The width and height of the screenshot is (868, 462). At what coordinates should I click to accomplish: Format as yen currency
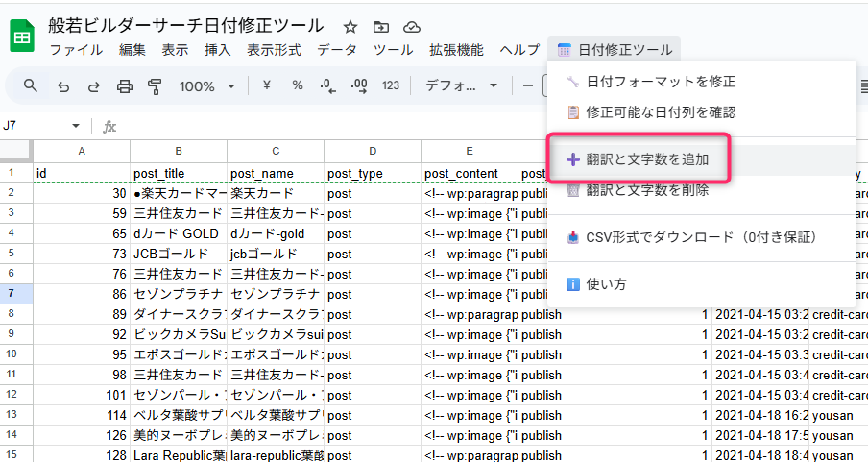click(266, 85)
